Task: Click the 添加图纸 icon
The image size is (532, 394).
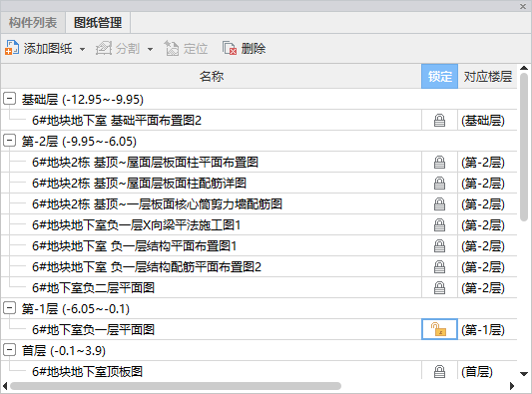Action: click(12, 48)
